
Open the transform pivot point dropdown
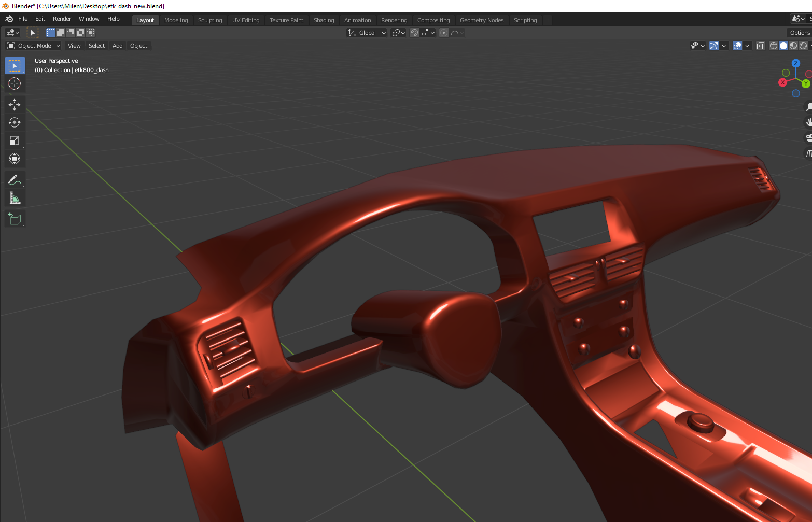tap(398, 33)
